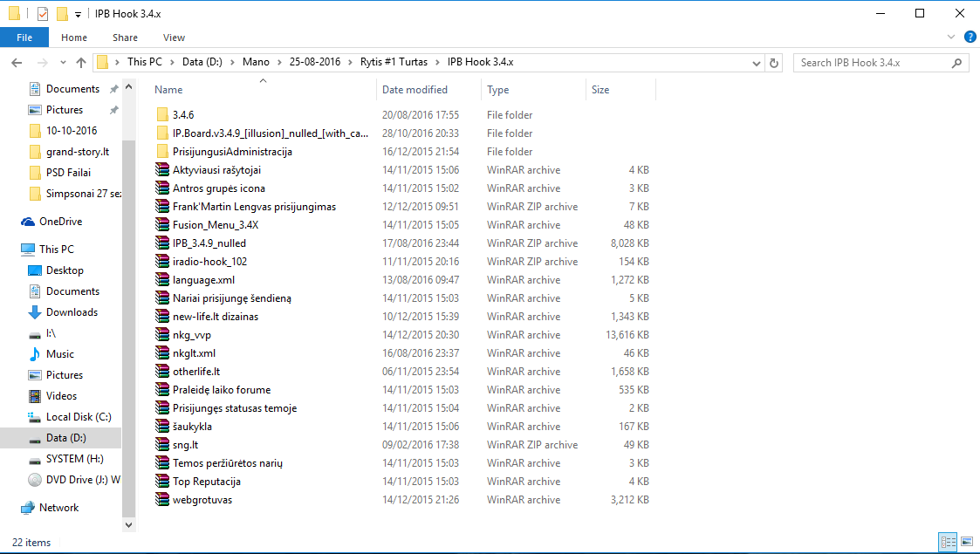The height and width of the screenshot is (554, 980).
Task: Click the OneDrive cloud icon in sidebar
Action: pyautogui.click(x=28, y=222)
